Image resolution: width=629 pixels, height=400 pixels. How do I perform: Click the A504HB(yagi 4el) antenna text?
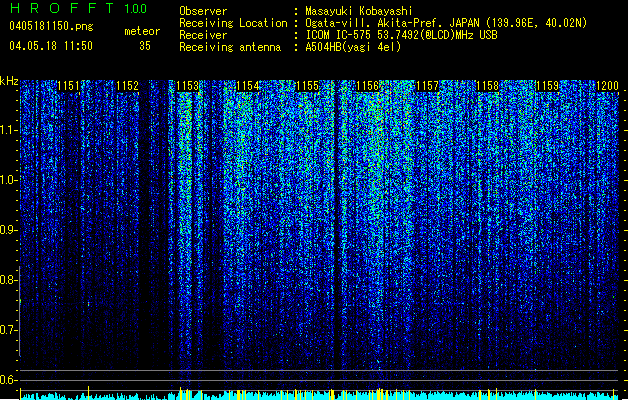coord(353,47)
